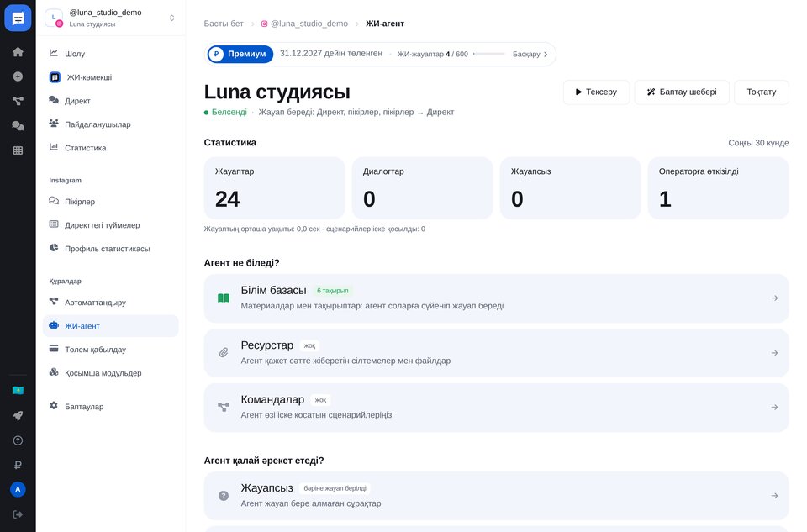Click the Жауапсыз question circle icon
The height and width of the screenshot is (532, 807).
click(224, 496)
